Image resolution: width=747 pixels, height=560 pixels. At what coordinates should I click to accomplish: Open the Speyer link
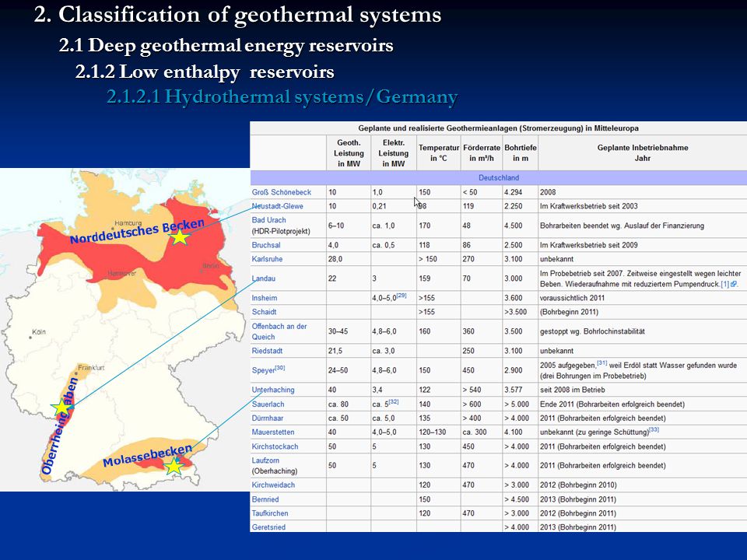tap(264, 370)
